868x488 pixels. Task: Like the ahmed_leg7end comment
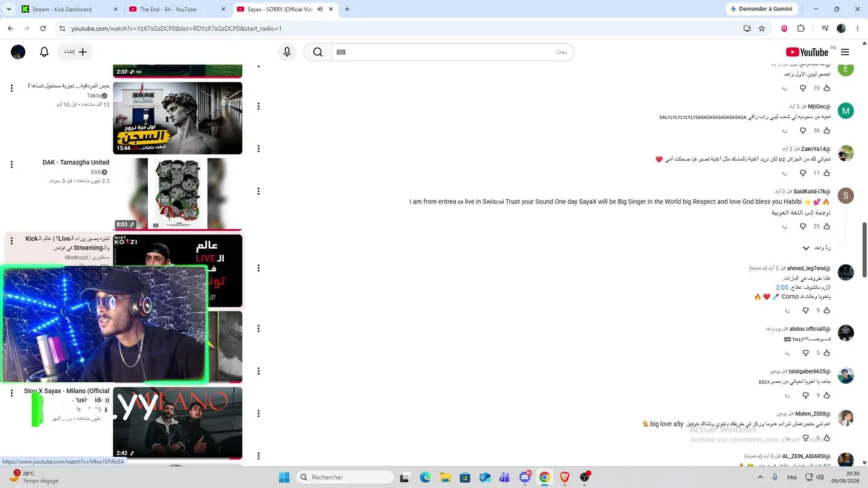827,310
